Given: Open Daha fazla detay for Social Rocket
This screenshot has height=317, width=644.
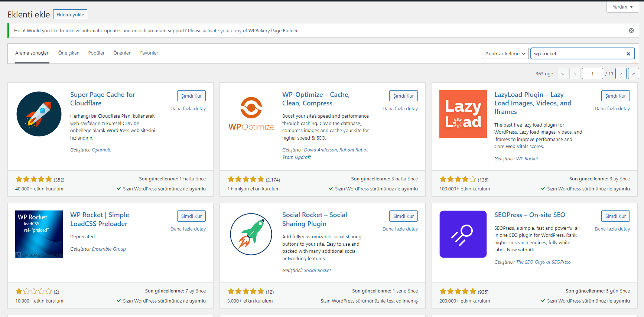Looking at the screenshot, I should [x=400, y=229].
